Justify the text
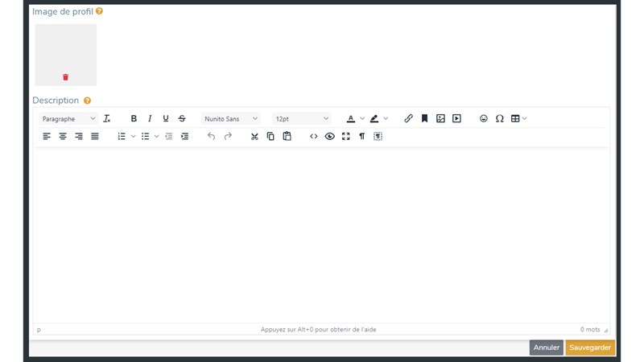The height and width of the screenshot is (362, 644). click(94, 136)
